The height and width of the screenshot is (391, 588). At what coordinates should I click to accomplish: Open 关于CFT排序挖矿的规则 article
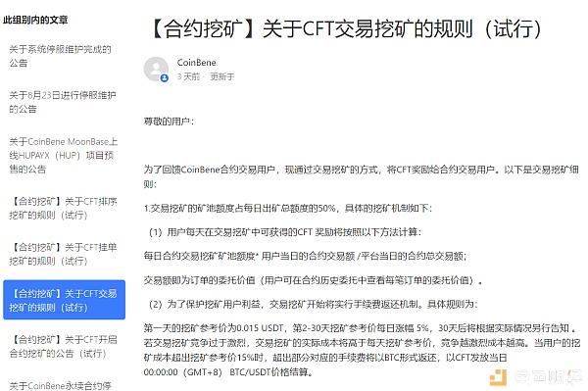[x=64, y=208]
